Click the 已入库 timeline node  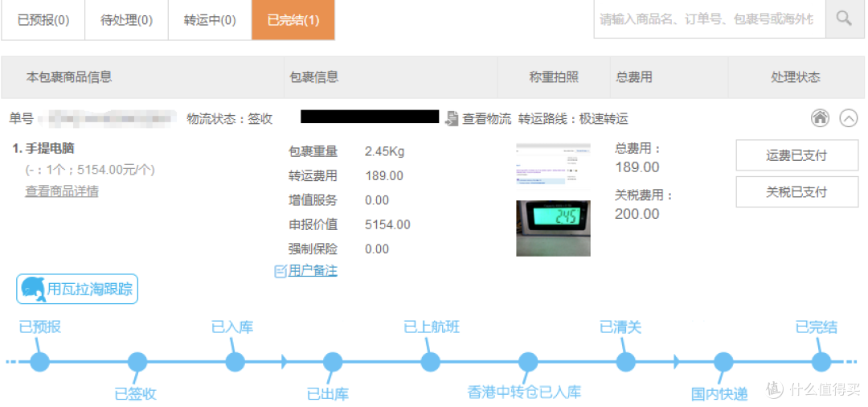(x=235, y=362)
